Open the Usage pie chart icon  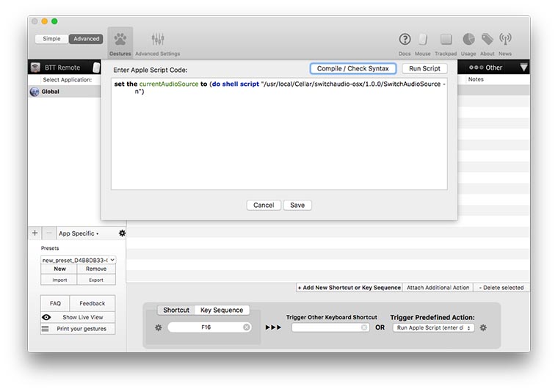coord(468,39)
